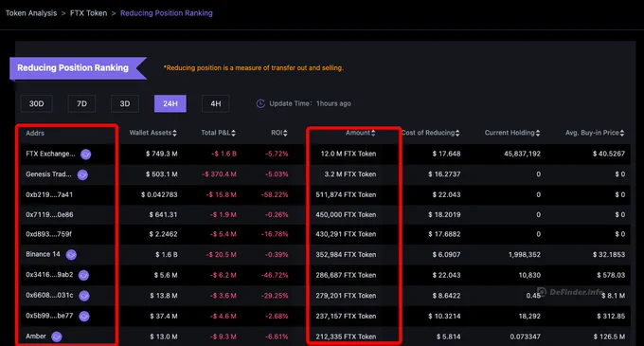Click the badge icon next to 0x6608....031c

point(84,296)
